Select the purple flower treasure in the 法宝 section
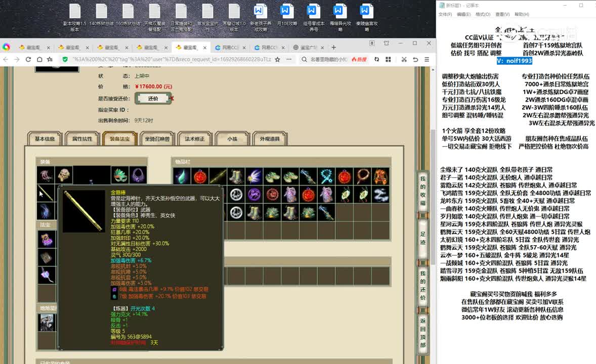Viewport: 596px width, 364px height. 47,276
